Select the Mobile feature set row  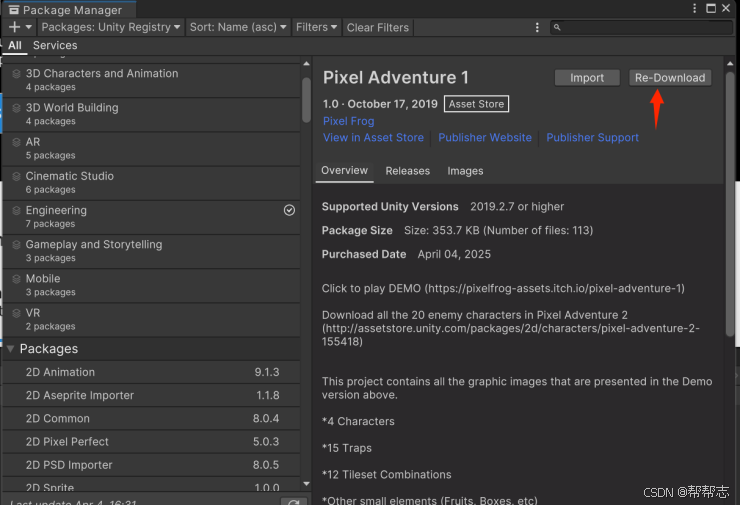151,285
